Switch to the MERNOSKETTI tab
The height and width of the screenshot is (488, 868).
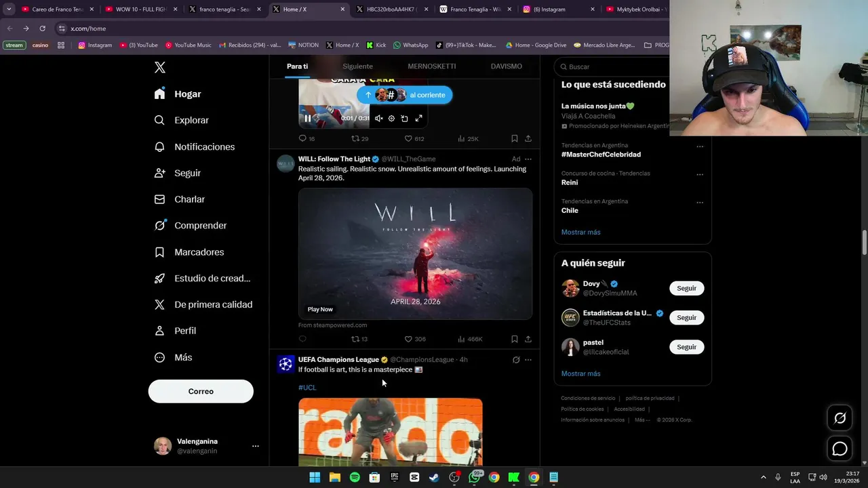pyautogui.click(x=431, y=66)
